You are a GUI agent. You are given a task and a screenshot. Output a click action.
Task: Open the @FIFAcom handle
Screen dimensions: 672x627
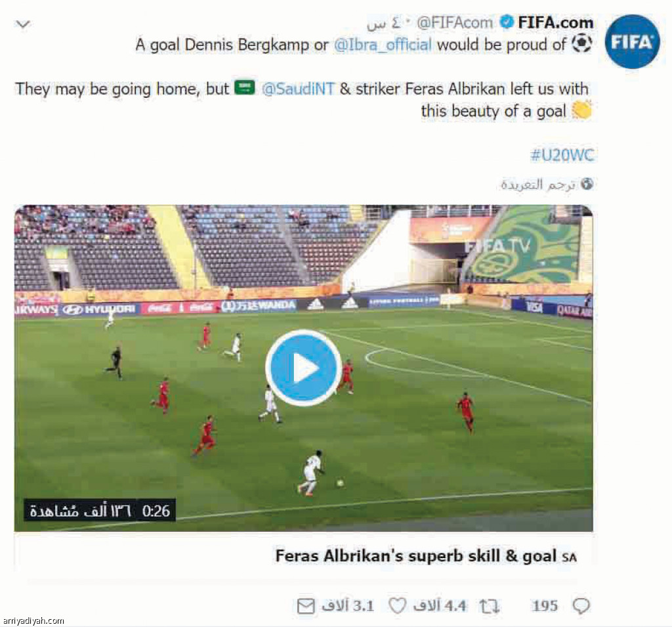[x=455, y=22]
